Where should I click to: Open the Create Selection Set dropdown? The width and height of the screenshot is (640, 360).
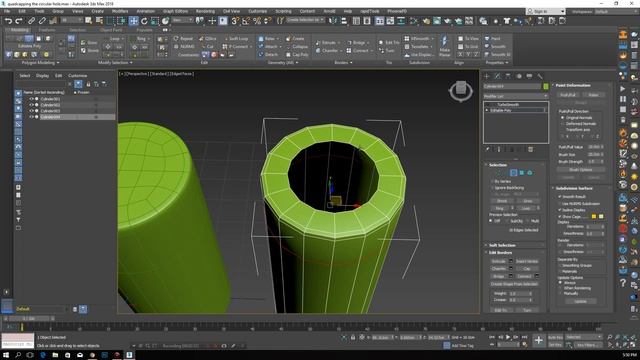point(305,20)
